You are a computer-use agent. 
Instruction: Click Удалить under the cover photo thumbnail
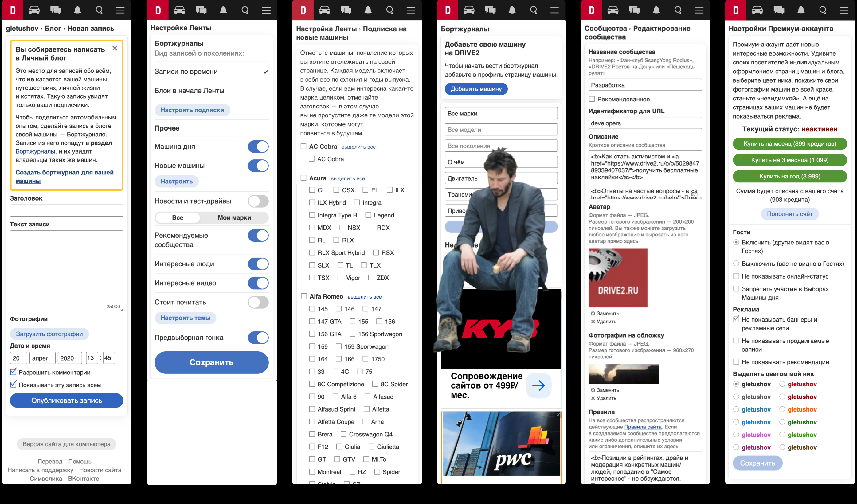click(606, 398)
